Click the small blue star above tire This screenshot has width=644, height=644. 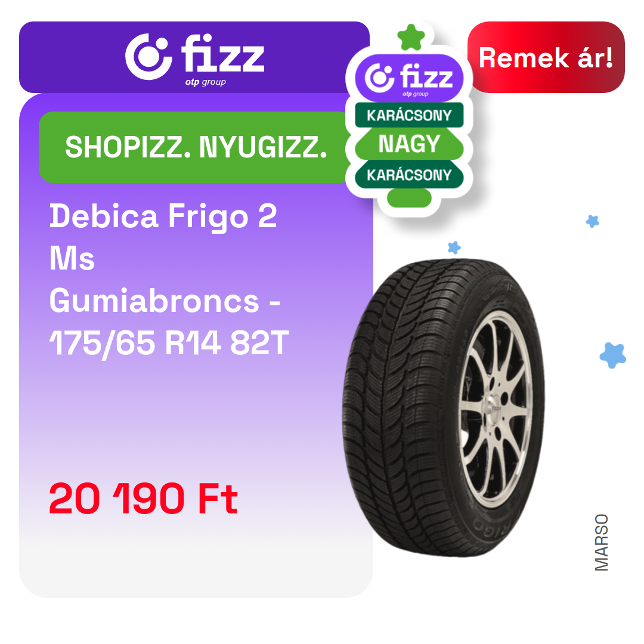coord(454,247)
